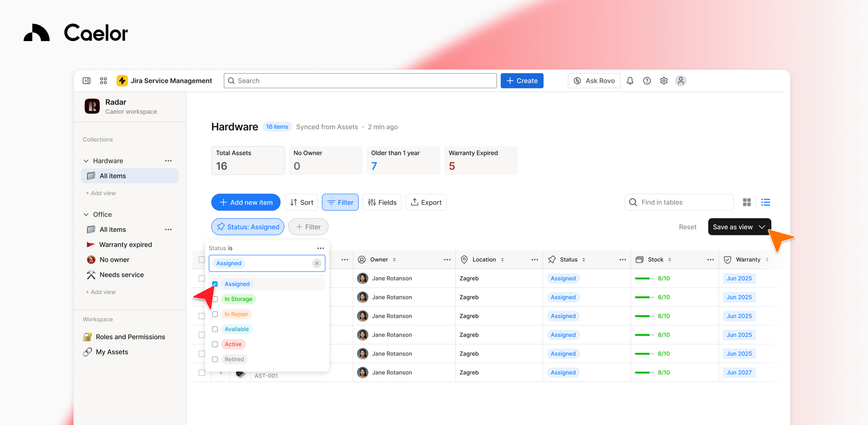The height and width of the screenshot is (425, 868).
Task: Click the Reset link
Action: pos(687,227)
